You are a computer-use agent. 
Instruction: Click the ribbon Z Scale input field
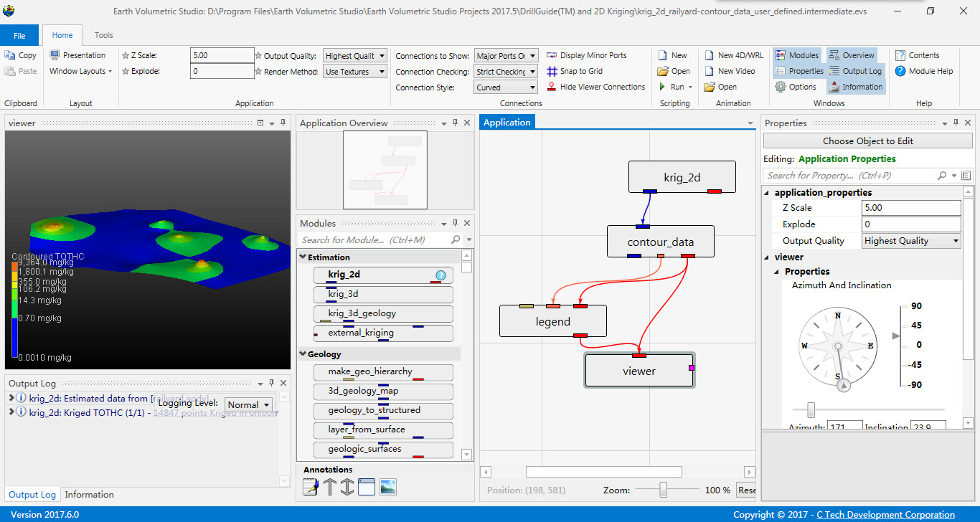tap(222, 55)
